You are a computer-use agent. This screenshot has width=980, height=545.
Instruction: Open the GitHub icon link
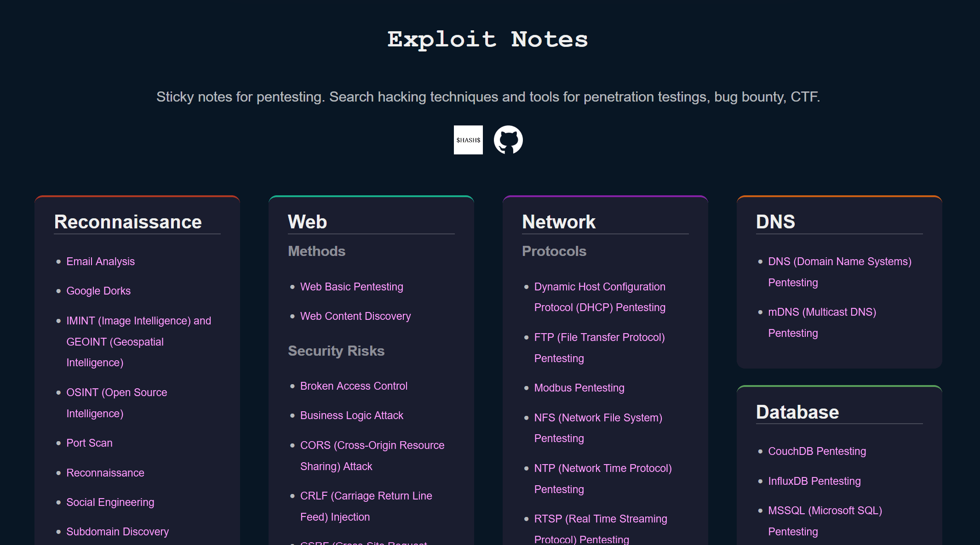pos(508,140)
